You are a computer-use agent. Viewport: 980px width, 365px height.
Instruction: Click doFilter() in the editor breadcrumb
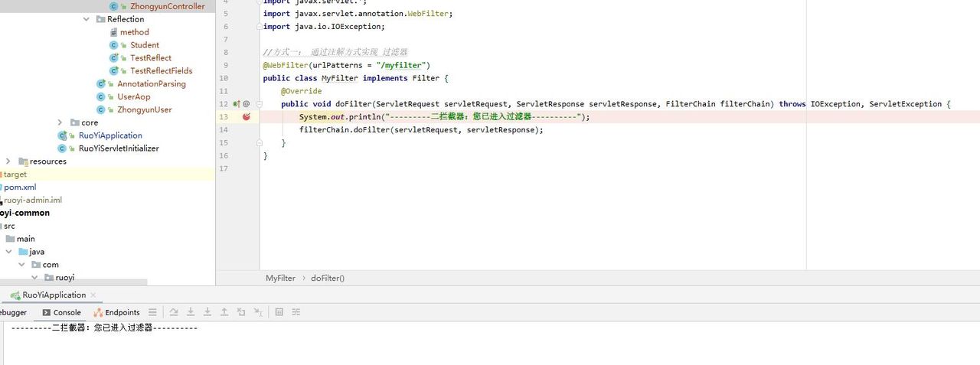(327, 278)
